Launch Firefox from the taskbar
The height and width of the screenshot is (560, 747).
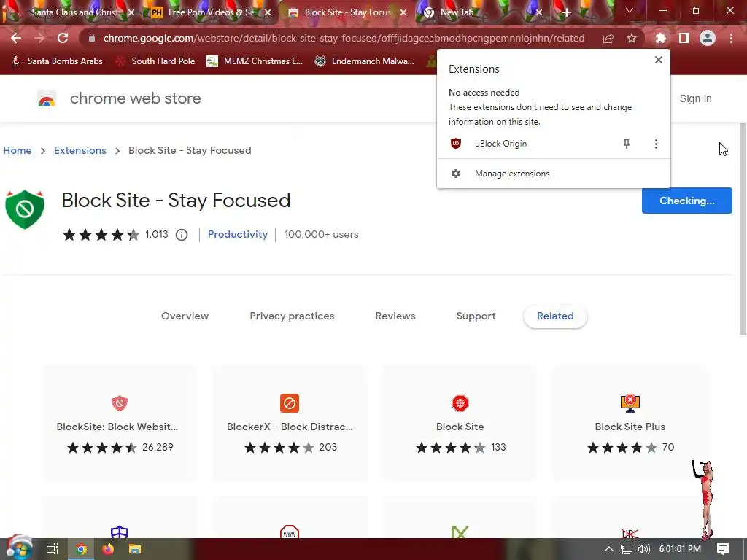108,549
